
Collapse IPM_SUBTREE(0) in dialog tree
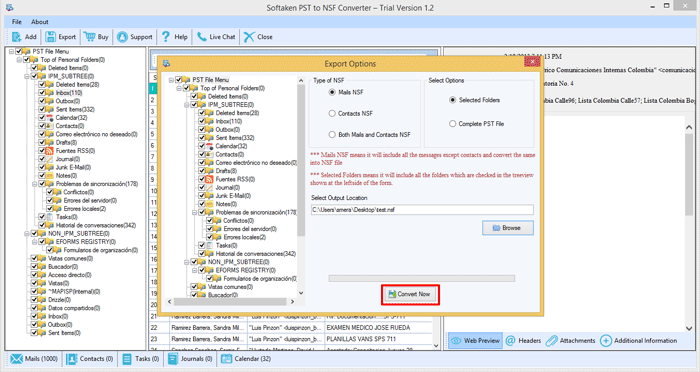[187, 105]
